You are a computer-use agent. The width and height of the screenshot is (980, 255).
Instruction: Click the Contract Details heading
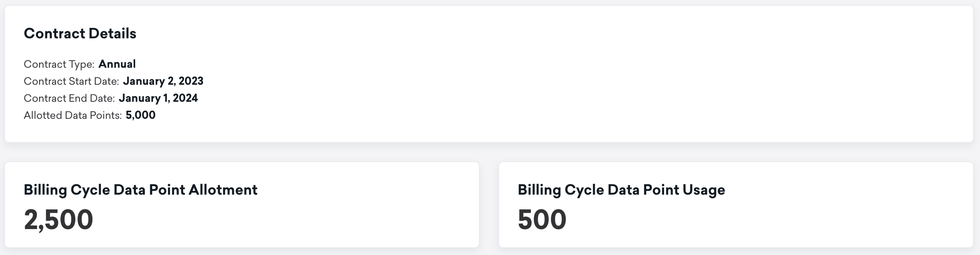[x=80, y=34]
